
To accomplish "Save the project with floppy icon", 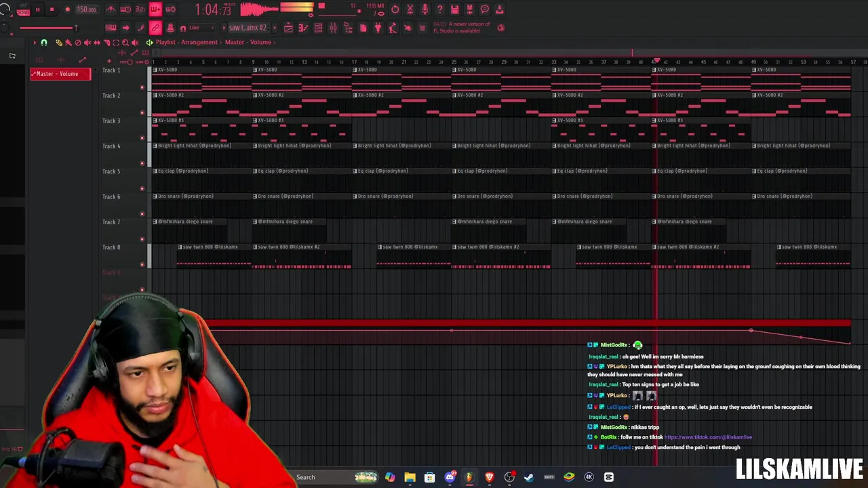I will point(455,9).
